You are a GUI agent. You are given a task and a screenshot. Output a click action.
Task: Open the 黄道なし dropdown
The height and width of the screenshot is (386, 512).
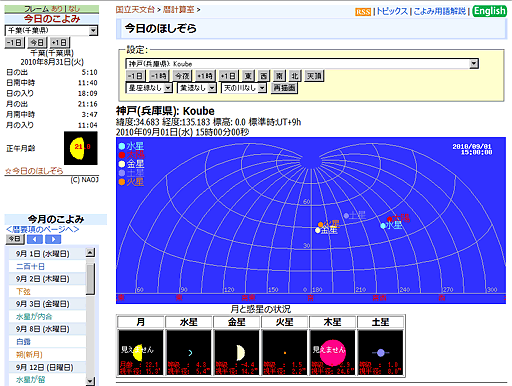point(197,88)
